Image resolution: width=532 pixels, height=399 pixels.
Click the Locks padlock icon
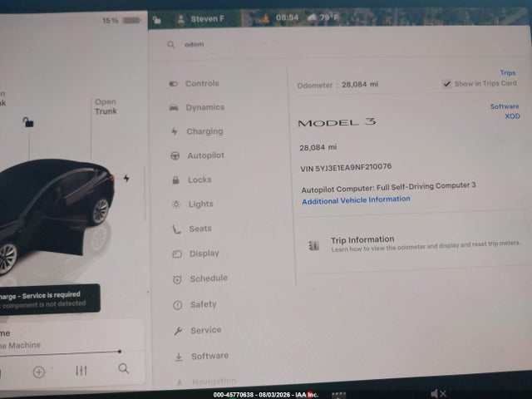175,180
